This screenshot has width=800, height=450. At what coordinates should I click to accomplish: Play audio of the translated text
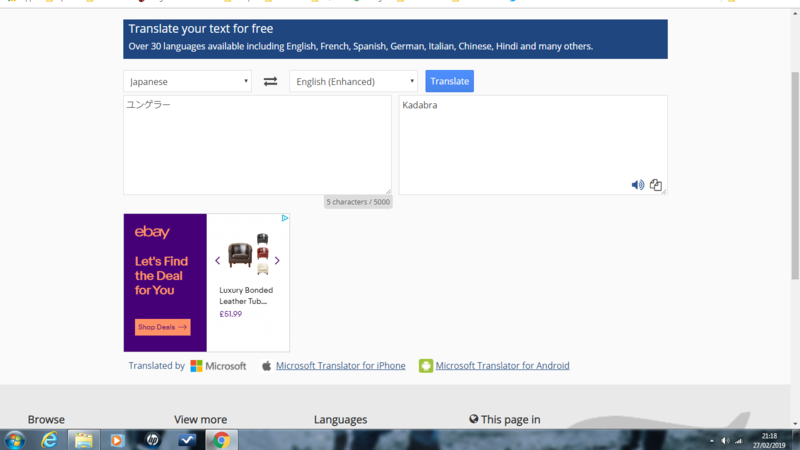pyautogui.click(x=638, y=185)
